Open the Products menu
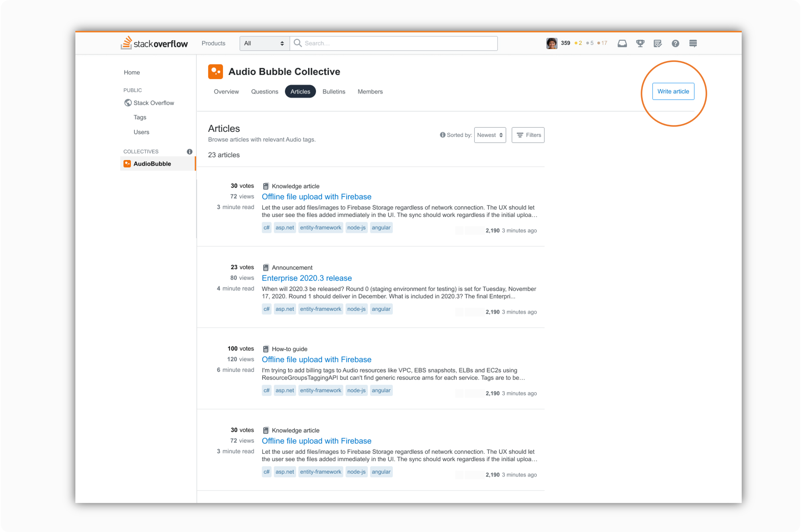Image resolution: width=801 pixels, height=532 pixels. pos(214,43)
